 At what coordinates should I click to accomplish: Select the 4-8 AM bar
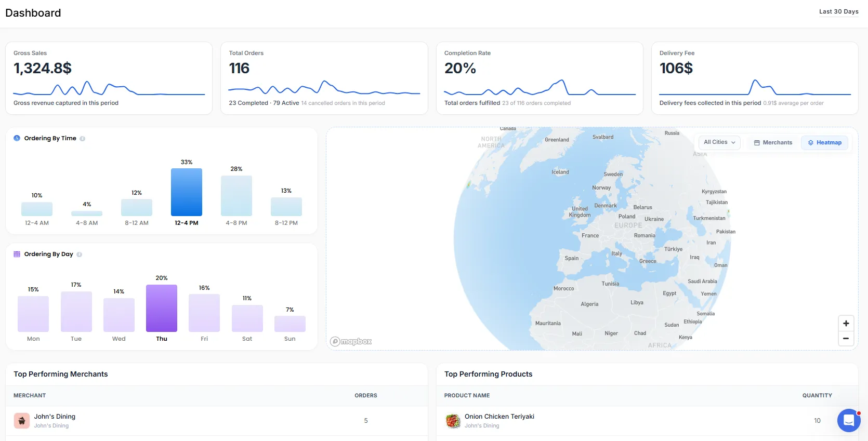87,213
